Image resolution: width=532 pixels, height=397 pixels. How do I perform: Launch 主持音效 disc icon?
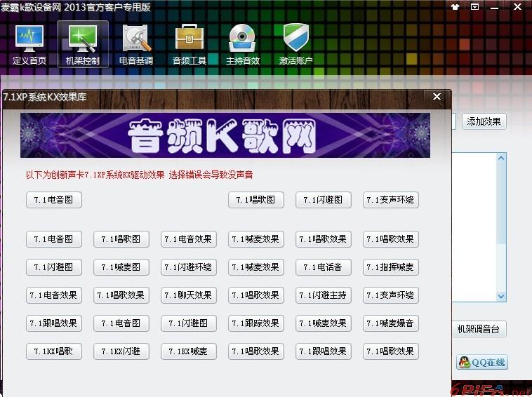[x=243, y=44]
